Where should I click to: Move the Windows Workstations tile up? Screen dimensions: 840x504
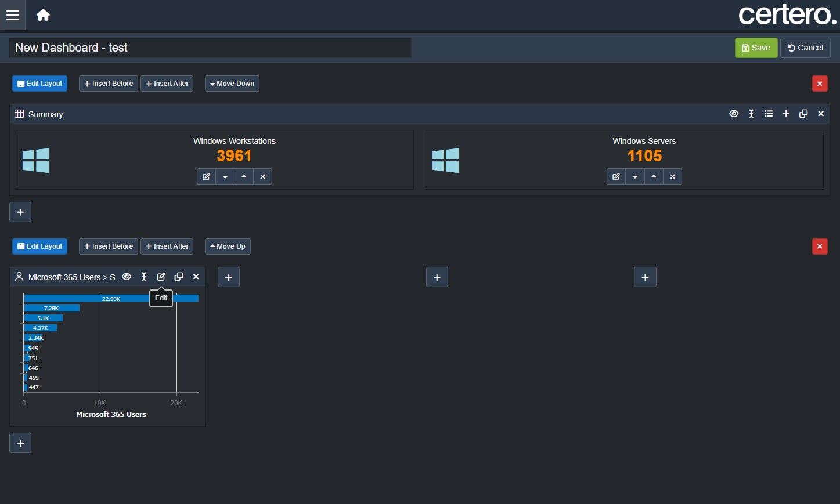244,177
